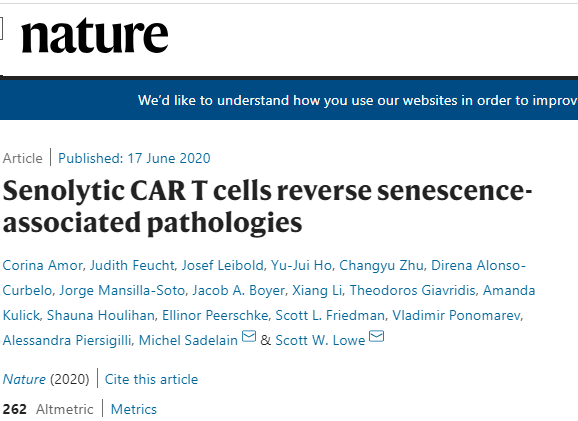The image size is (578, 421).
Task: Open author Scott L. Friedman link
Action: [x=330, y=316]
